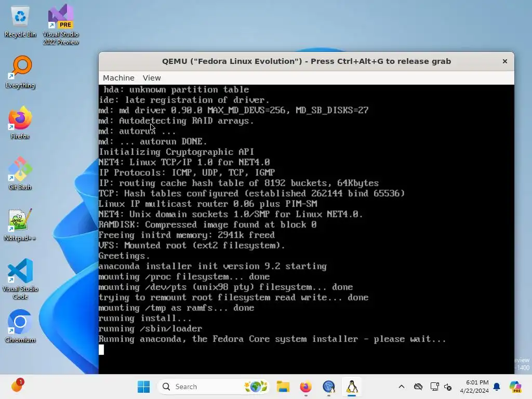The width and height of the screenshot is (532, 399).
Task: Open the Copilot Preview taskbar icon
Action: click(515, 387)
